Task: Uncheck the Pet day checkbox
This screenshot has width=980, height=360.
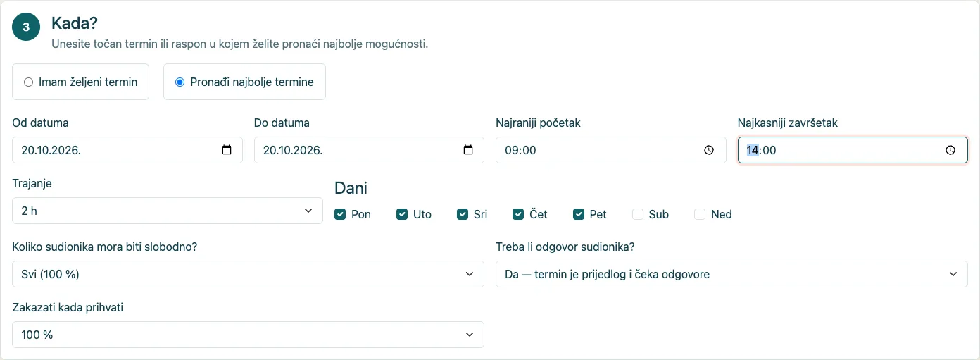Action: click(579, 214)
